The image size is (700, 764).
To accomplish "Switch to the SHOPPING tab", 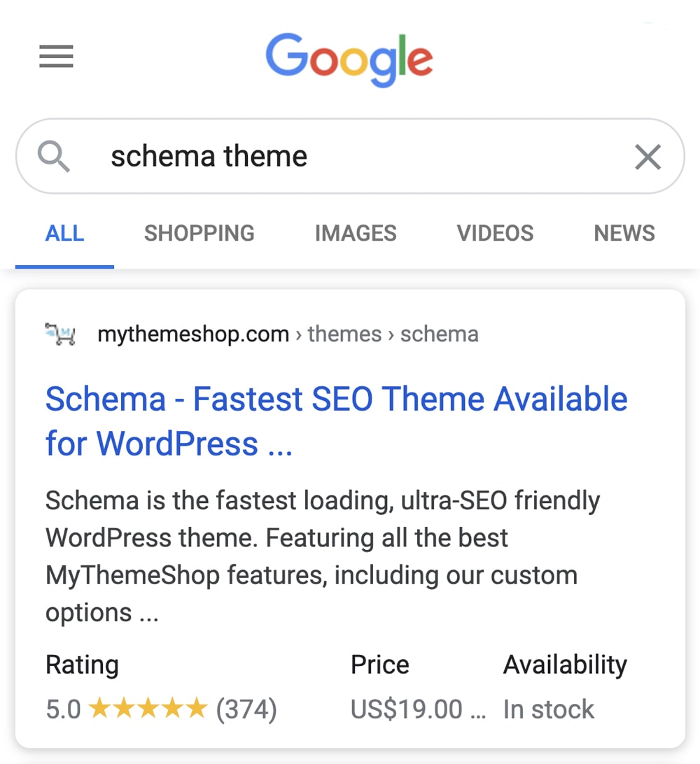I will pyautogui.click(x=199, y=233).
